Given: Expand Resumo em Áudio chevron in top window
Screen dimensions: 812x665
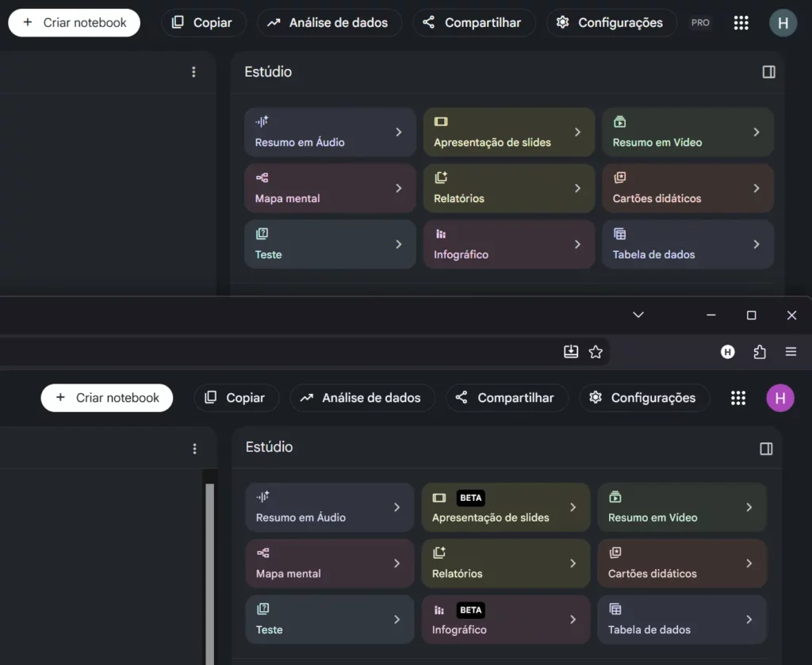Looking at the screenshot, I should tap(399, 132).
